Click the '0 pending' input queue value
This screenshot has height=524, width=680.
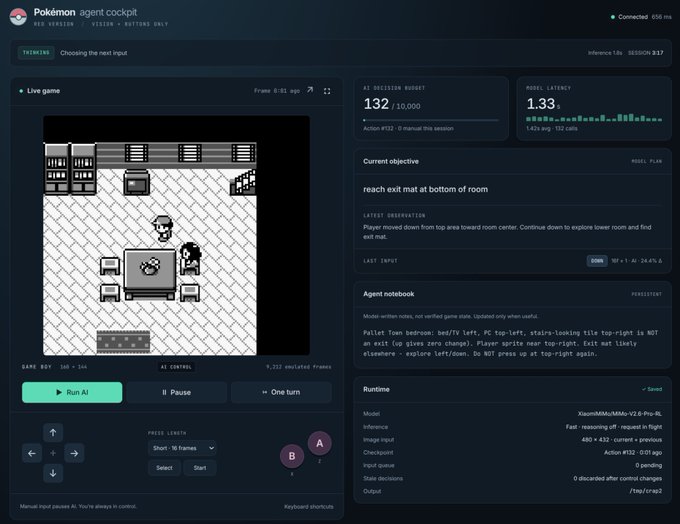[x=649, y=465]
